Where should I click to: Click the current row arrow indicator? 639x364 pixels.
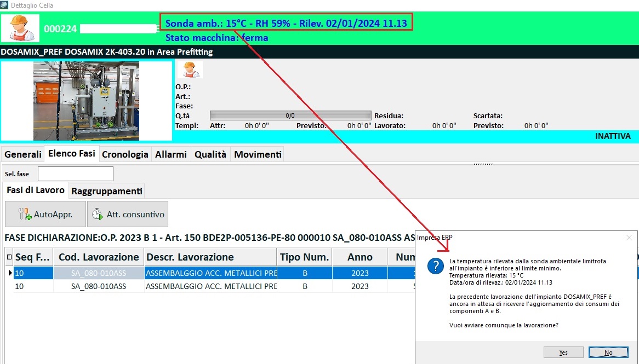9,273
